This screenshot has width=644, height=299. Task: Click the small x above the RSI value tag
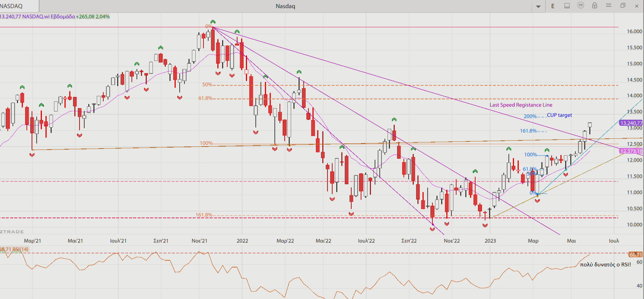pyautogui.click(x=636, y=253)
